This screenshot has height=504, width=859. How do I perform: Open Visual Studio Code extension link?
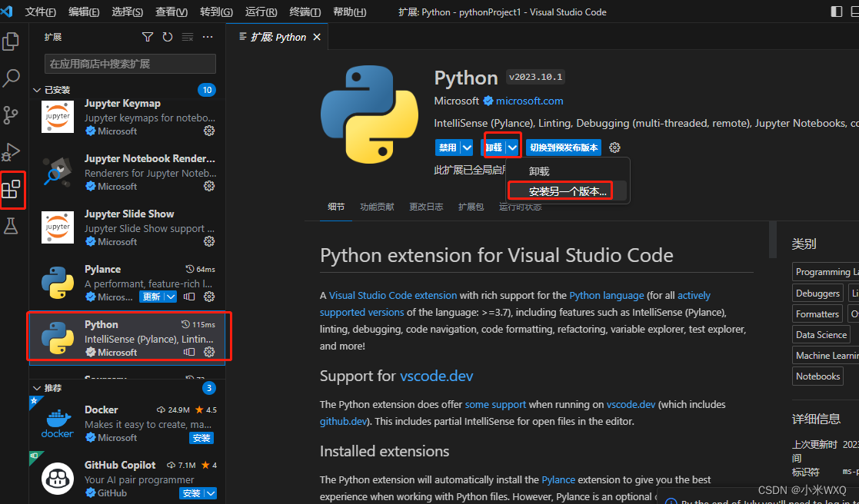(393, 296)
